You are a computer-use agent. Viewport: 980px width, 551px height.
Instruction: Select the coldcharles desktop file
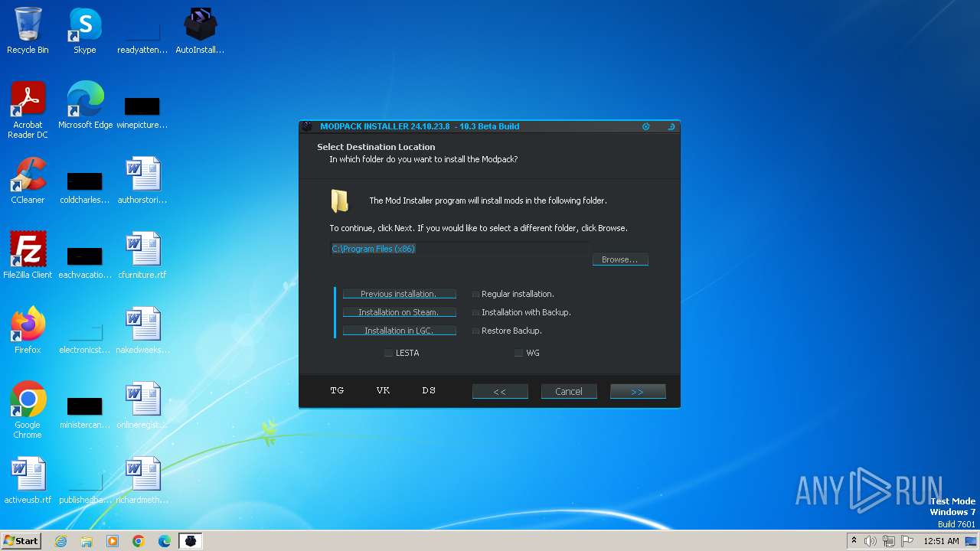point(85,187)
